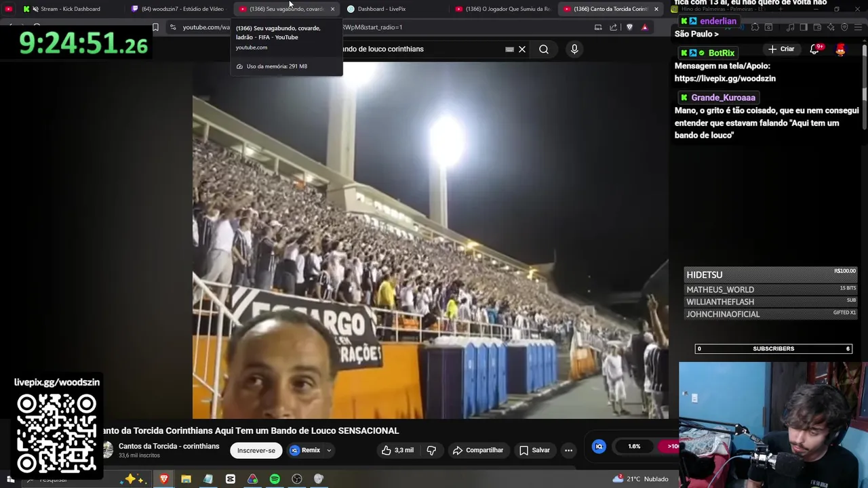Expand the dropdown arrow beside Remix
Image resolution: width=868 pixels, height=488 pixels.
tap(329, 450)
